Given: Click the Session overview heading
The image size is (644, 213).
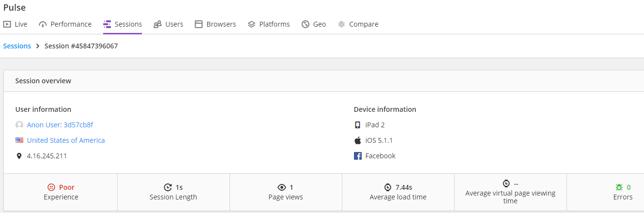Looking at the screenshot, I should coord(43,81).
